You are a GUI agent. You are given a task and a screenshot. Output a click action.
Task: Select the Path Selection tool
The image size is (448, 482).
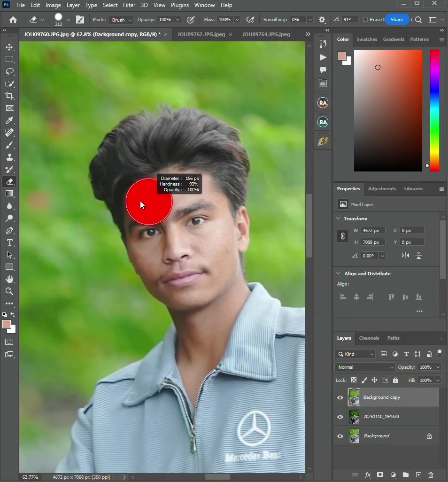coord(9,255)
